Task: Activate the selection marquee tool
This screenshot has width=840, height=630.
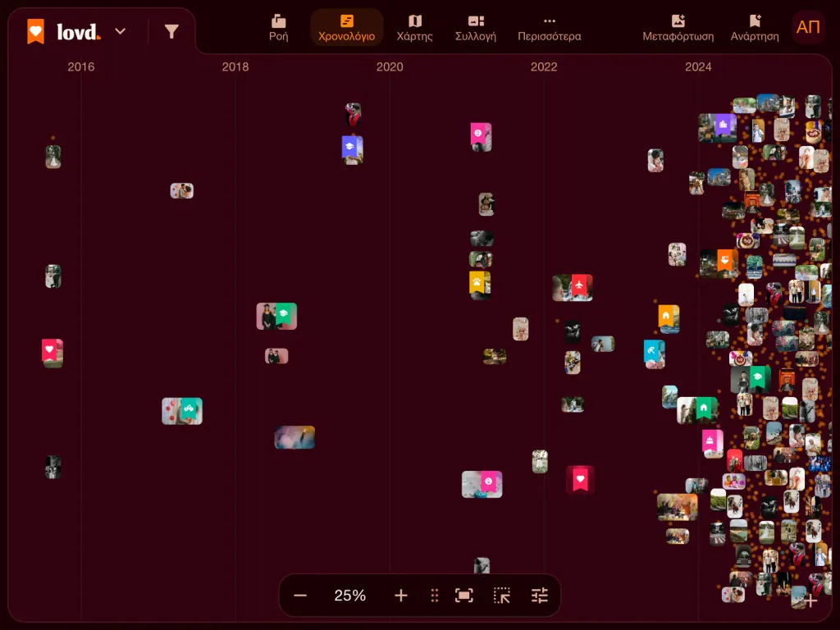Action: [x=502, y=596]
